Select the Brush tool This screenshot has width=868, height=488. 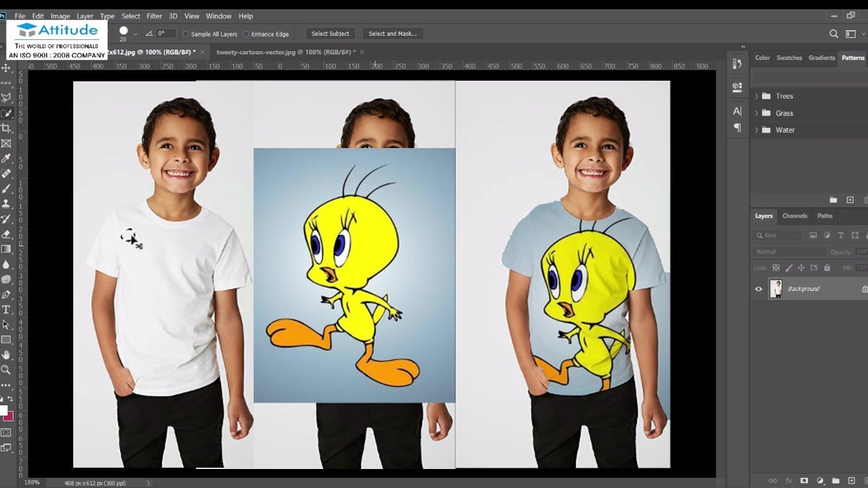(x=6, y=188)
